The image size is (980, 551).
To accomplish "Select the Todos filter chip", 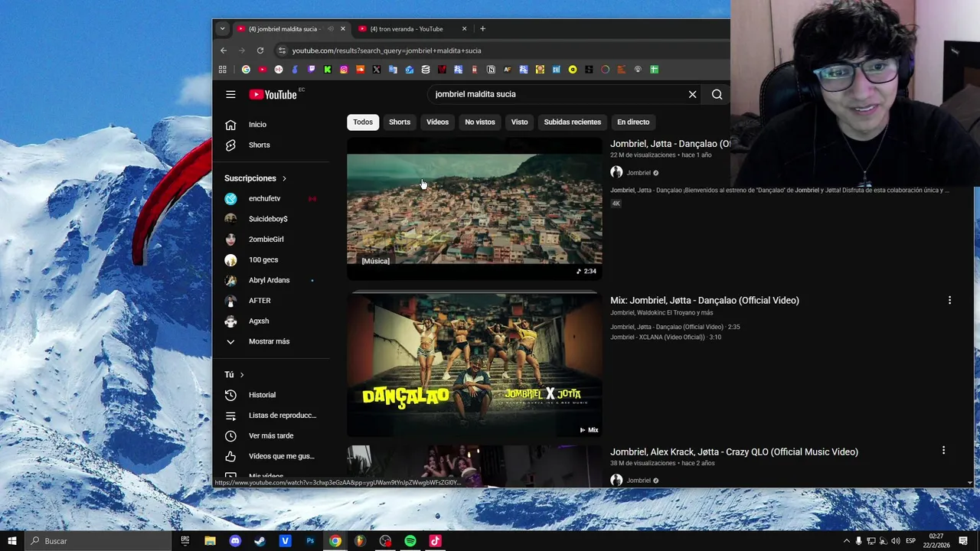I will click(x=363, y=122).
